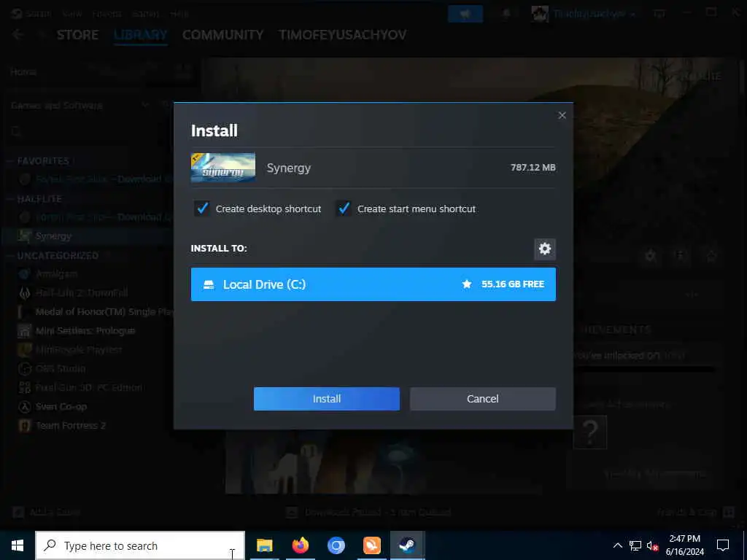Click the Team Fortress 2 game icon
Image resolution: width=747 pixels, height=560 pixels.
pos(24,426)
